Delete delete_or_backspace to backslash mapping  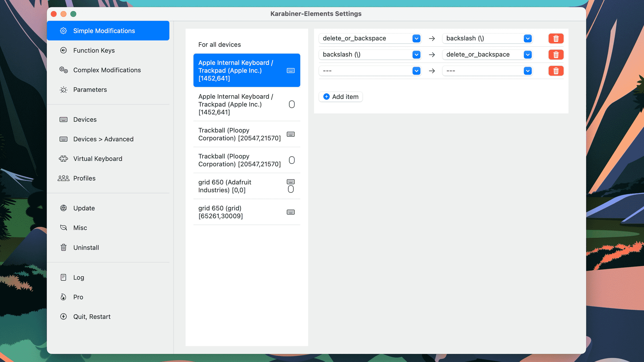pyautogui.click(x=555, y=38)
